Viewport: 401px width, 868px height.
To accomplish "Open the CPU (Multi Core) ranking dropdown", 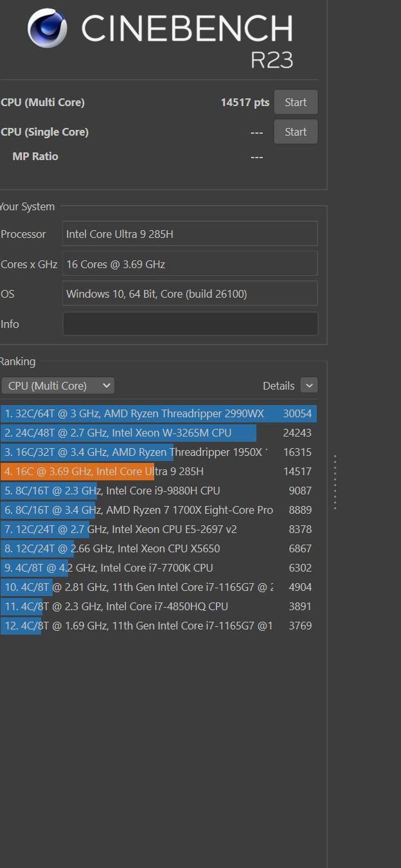I will (58, 386).
